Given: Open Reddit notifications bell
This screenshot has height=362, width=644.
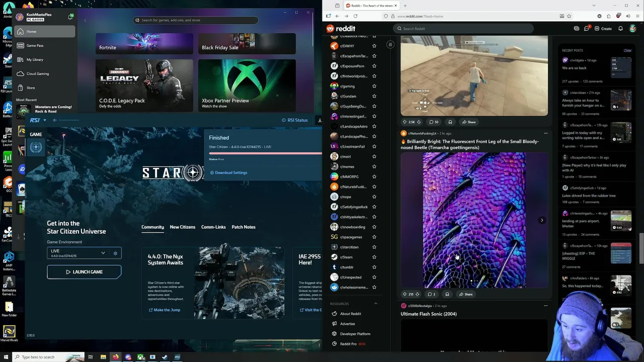Looking at the screenshot, I should tap(621, 29).
